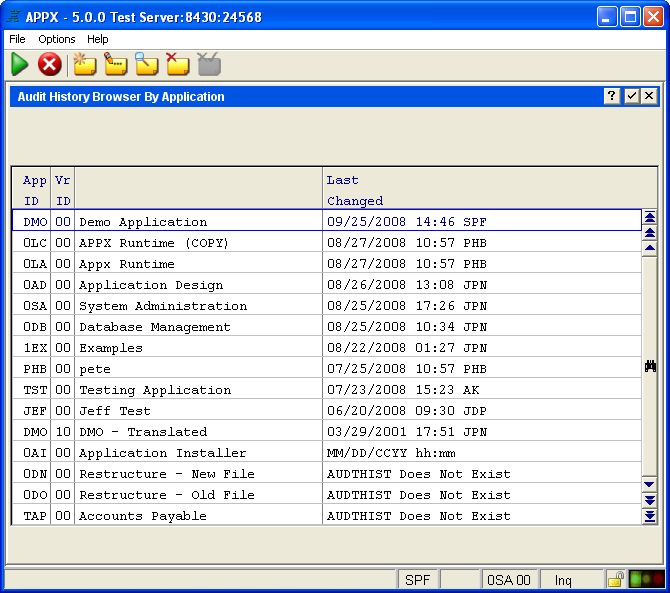The height and width of the screenshot is (593, 670).
Task: Click the checkmark OK button in title strip
Action: (632, 96)
